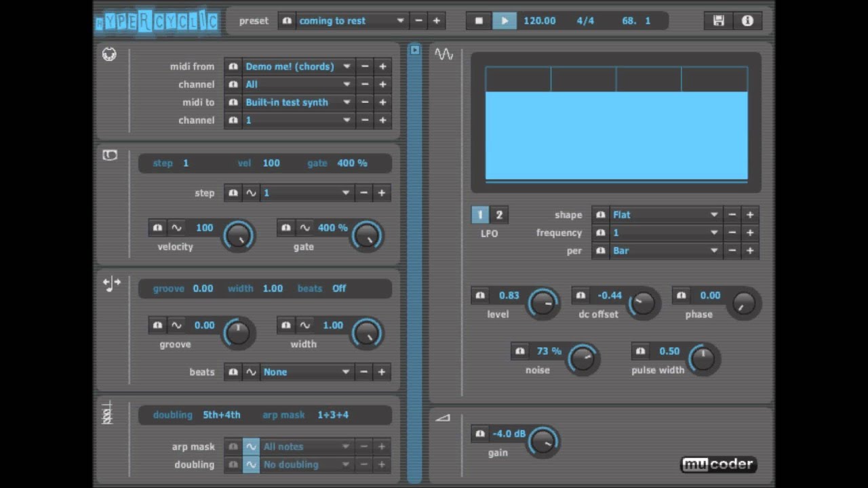This screenshot has height=488, width=868.
Task: Click the MIDI routing section icon
Action: (x=109, y=54)
